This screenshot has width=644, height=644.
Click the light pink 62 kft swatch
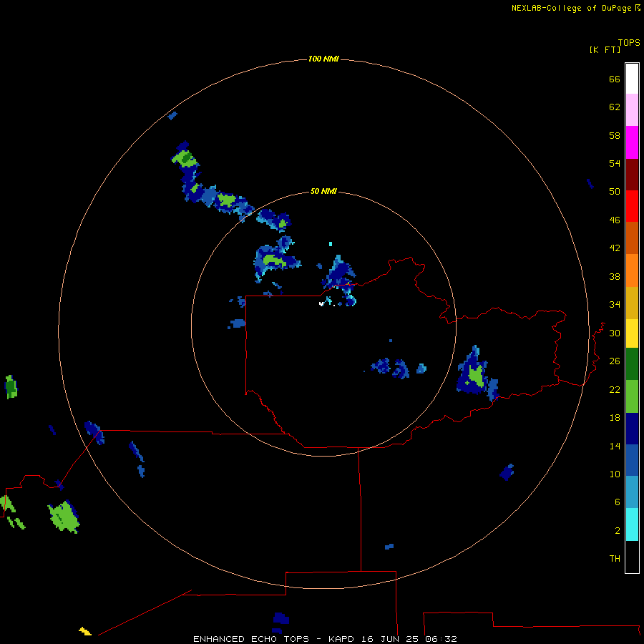(x=632, y=110)
